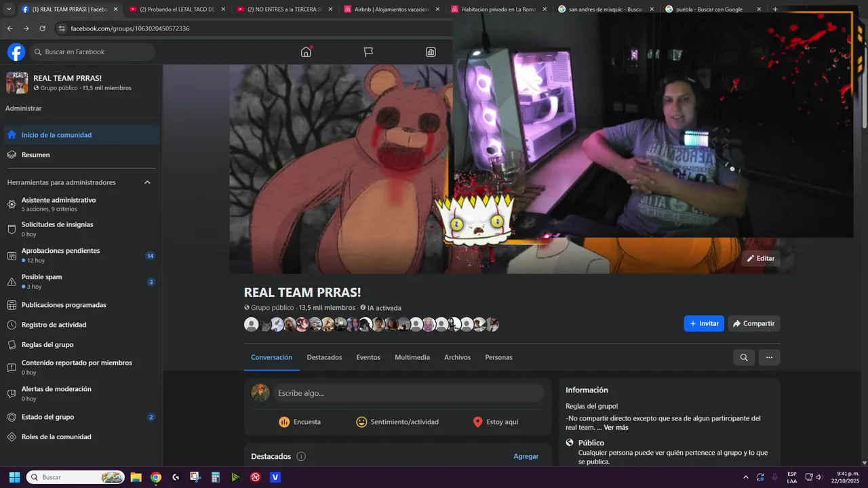
Task: Add Sentimiento/actividad to post
Action: (397, 422)
